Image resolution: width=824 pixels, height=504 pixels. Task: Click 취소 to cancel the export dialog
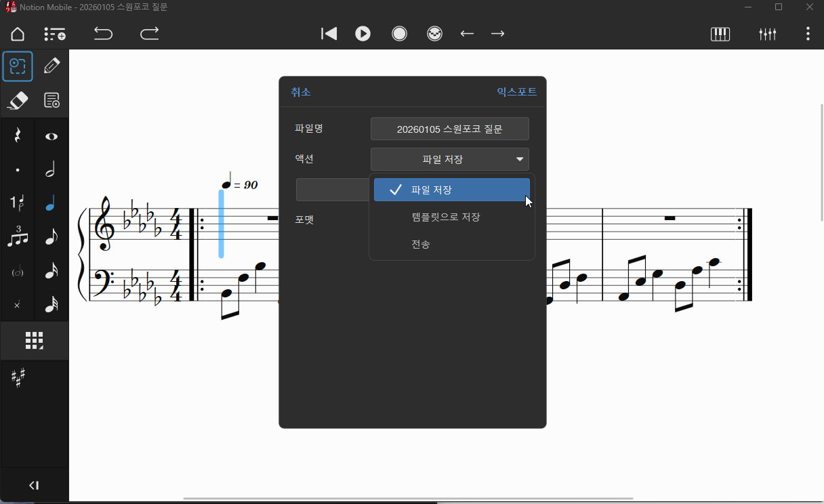pos(301,92)
